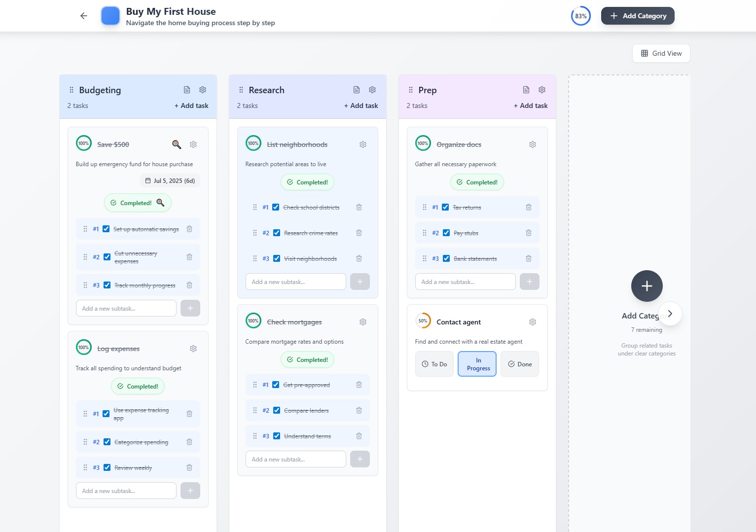
Task: Add task to Research category
Action: point(361,106)
